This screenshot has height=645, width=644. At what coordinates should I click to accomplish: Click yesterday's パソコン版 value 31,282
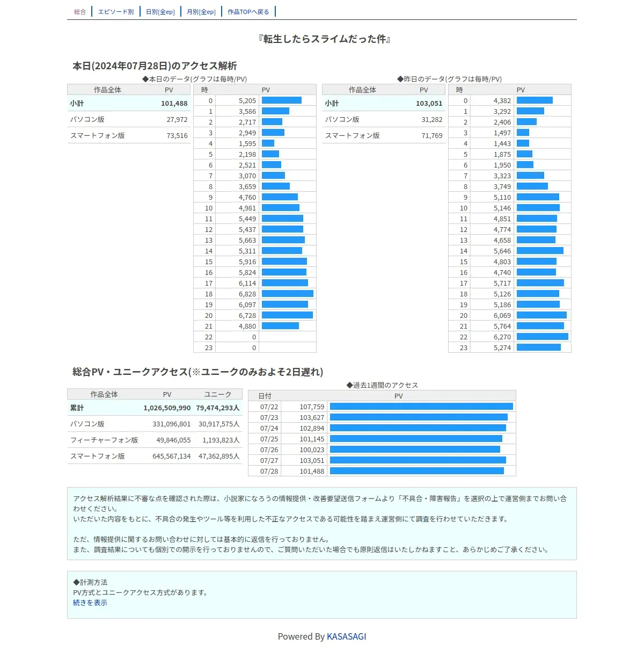pos(432,119)
